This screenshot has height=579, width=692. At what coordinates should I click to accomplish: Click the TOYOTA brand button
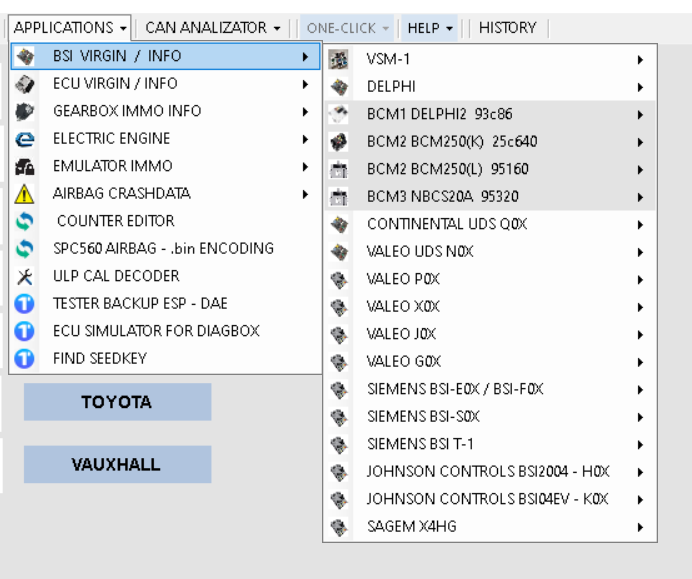pos(117,402)
